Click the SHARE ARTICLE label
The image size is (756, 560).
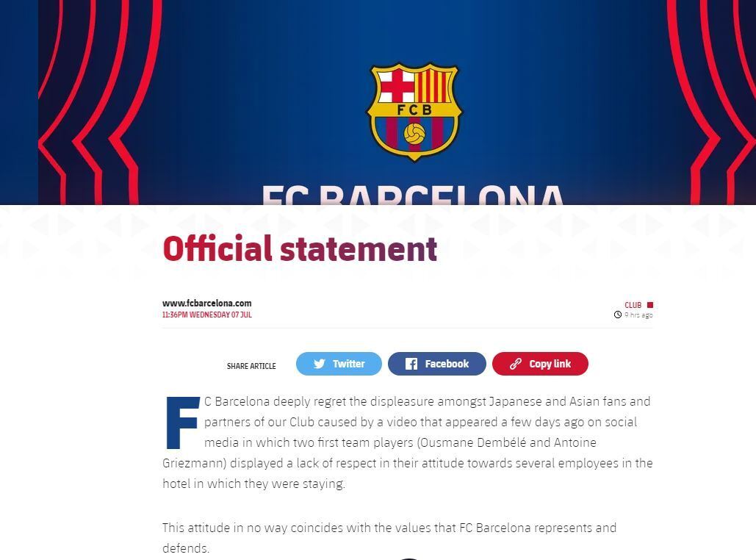coord(251,366)
